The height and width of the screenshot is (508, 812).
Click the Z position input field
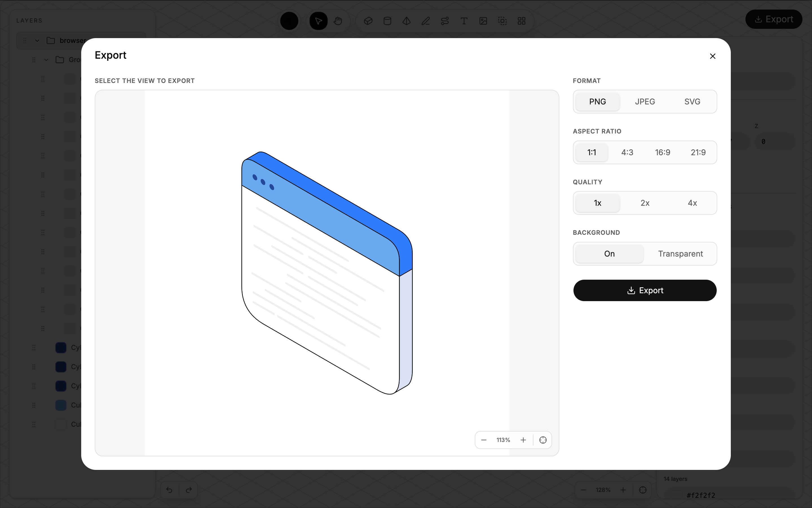(x=775, y=141)
